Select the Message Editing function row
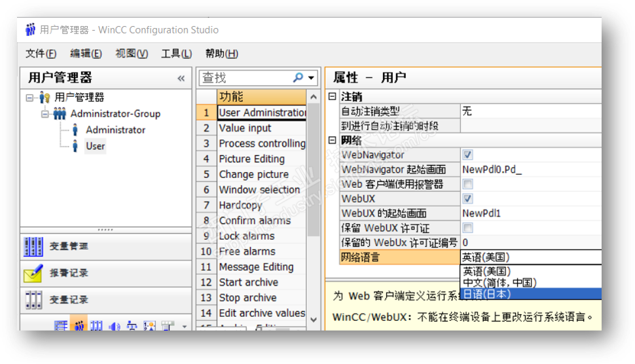 tap(262, 267)
